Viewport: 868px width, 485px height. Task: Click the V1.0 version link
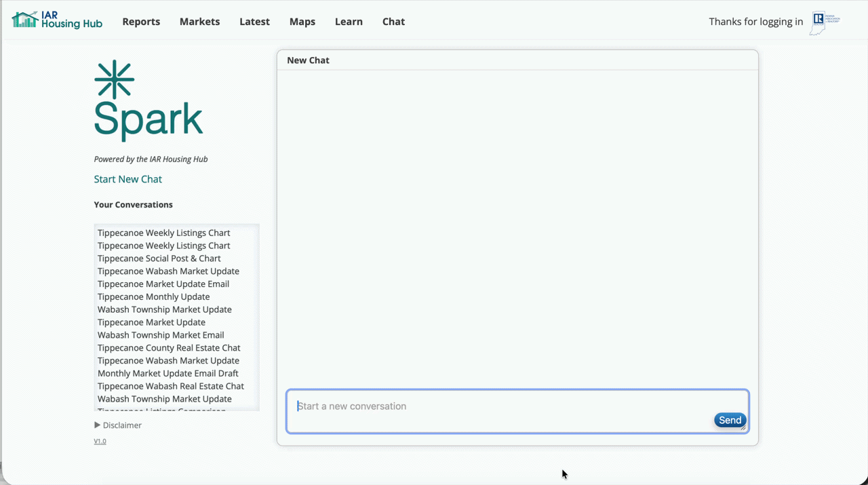click(100, 441)
